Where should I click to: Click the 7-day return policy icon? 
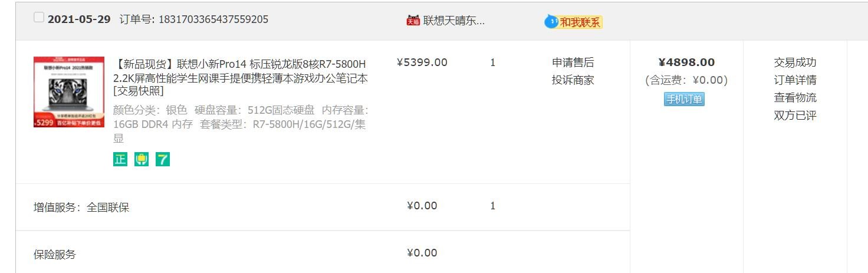(163, 159)
